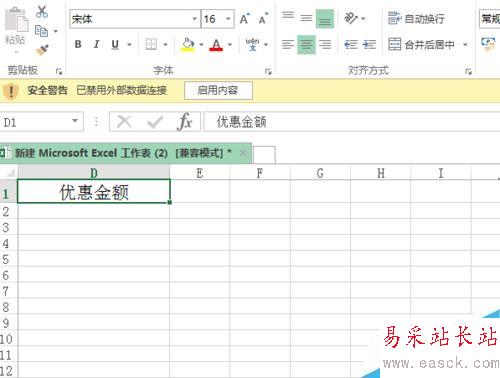Select column H header

click(381, 173)
